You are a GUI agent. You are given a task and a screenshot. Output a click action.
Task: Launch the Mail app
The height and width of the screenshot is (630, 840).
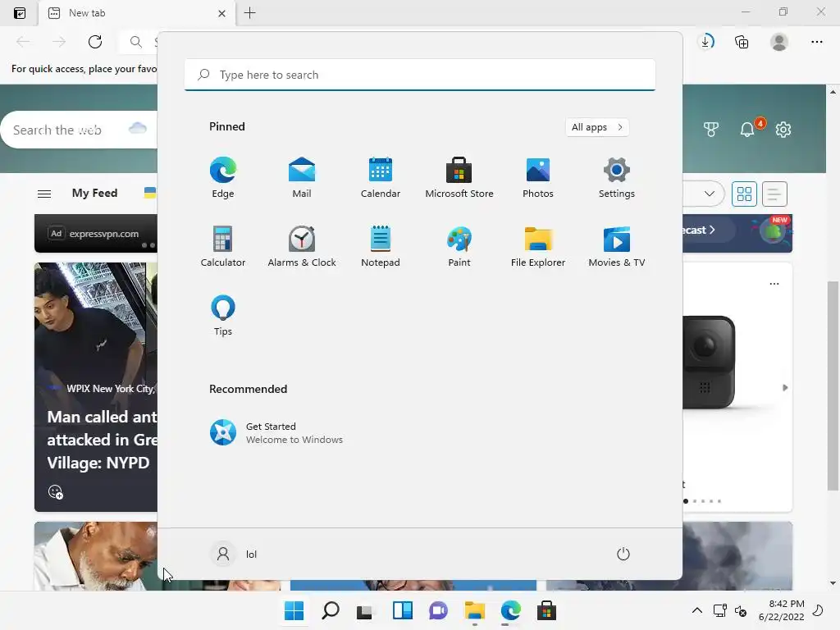[302, 178]
